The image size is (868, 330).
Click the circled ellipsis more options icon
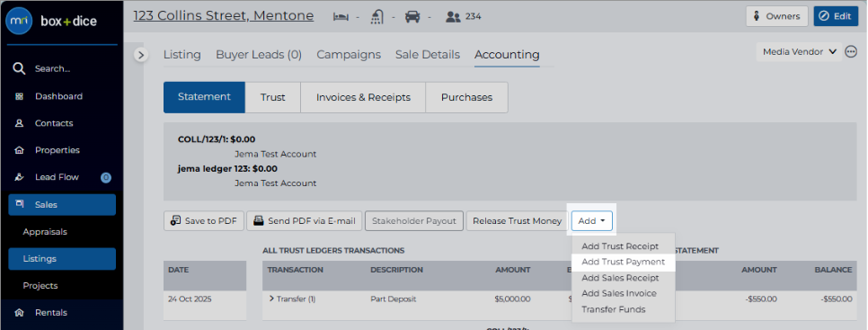(851, 52)
